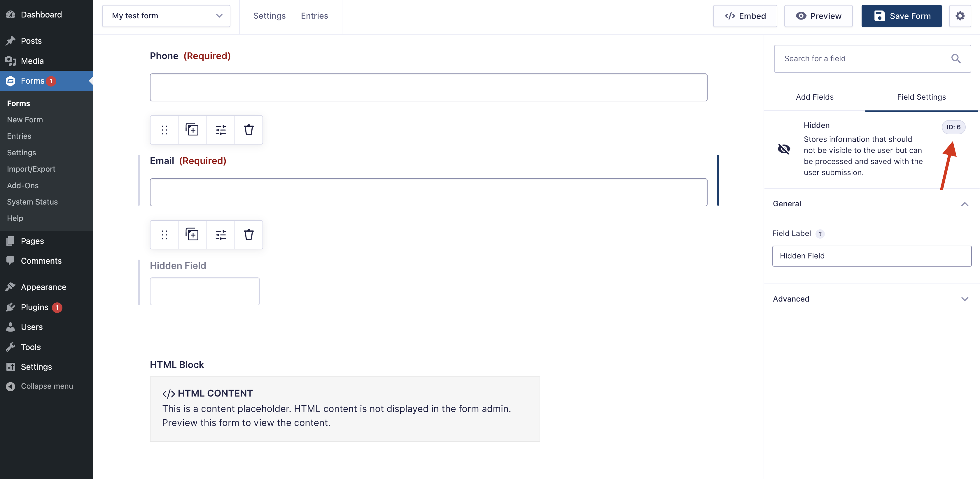The height and width of the screenshot is (479, 980).
Task: Duplicate the Email field
Action: [192, 235]
